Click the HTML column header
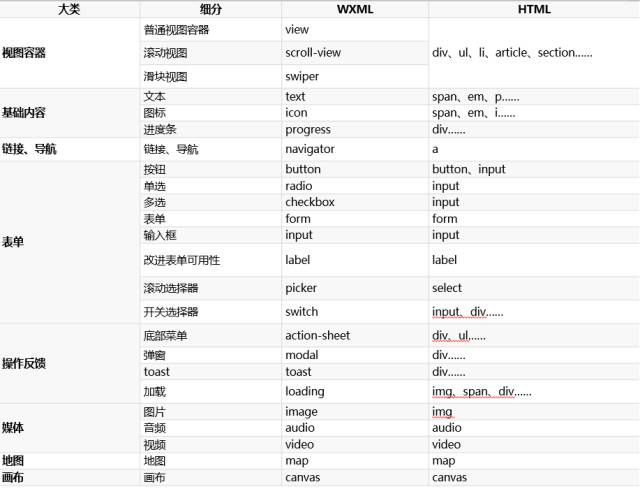 [x=534, y=9]
